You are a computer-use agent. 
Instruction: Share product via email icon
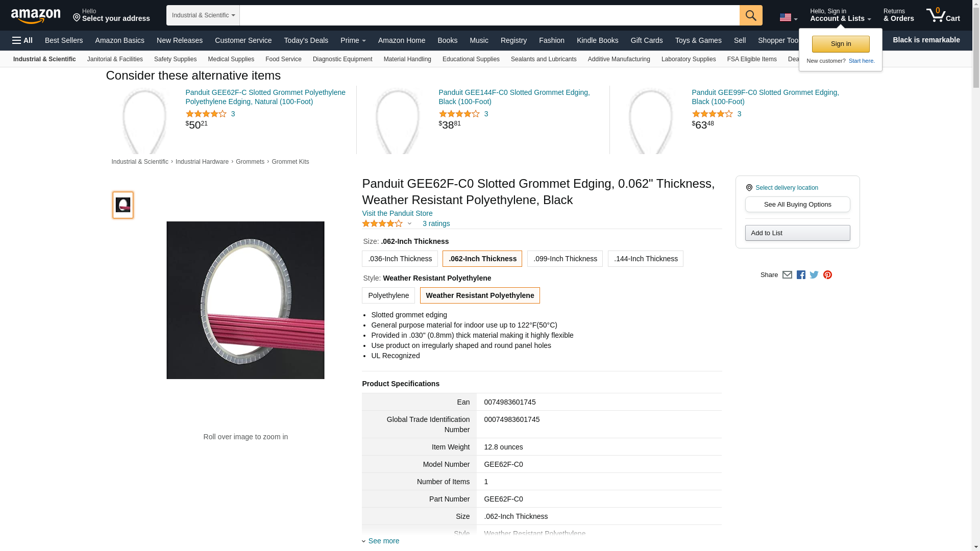(787, 275)
